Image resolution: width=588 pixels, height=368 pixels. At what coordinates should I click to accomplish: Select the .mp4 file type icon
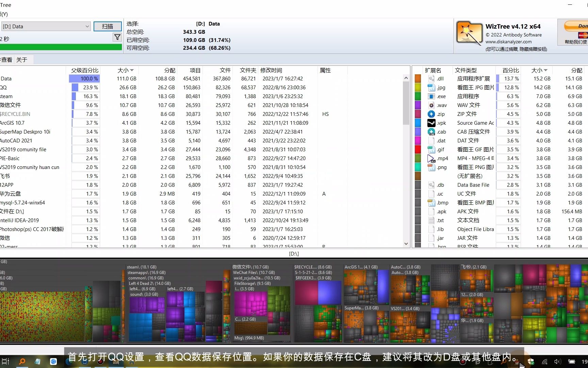pos(431,158)
